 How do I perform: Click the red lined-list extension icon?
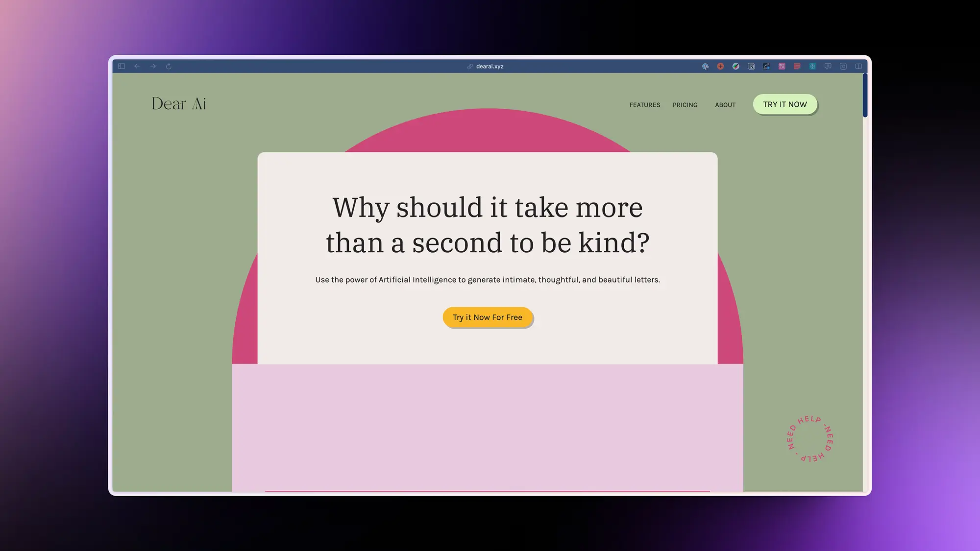[x=797, y=66]
